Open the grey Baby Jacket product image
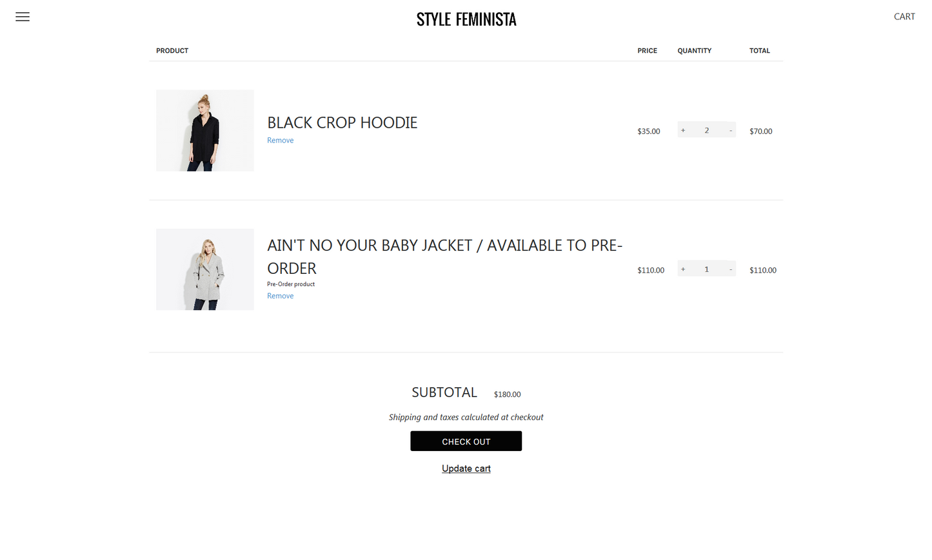This screenshot has width=932, height=560. tap(204, 269)
